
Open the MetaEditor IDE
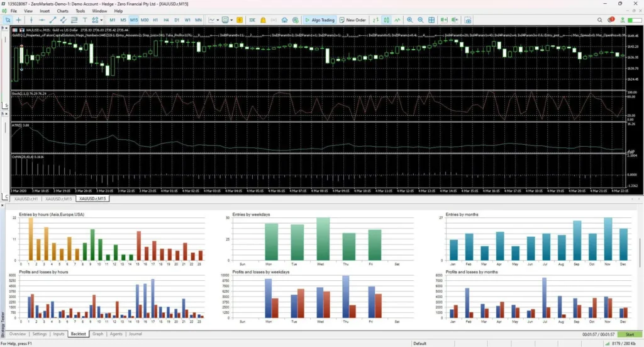point(252,20)
